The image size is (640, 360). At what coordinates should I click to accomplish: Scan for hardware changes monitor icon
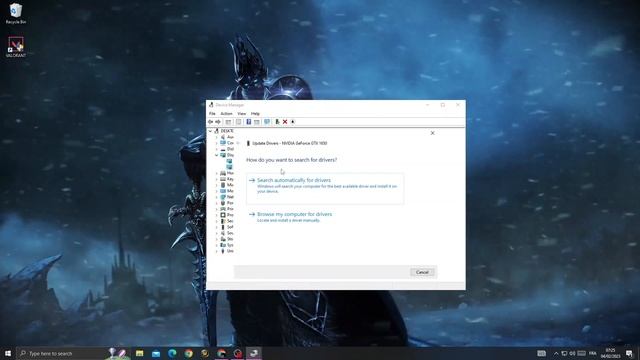point(267,122)
